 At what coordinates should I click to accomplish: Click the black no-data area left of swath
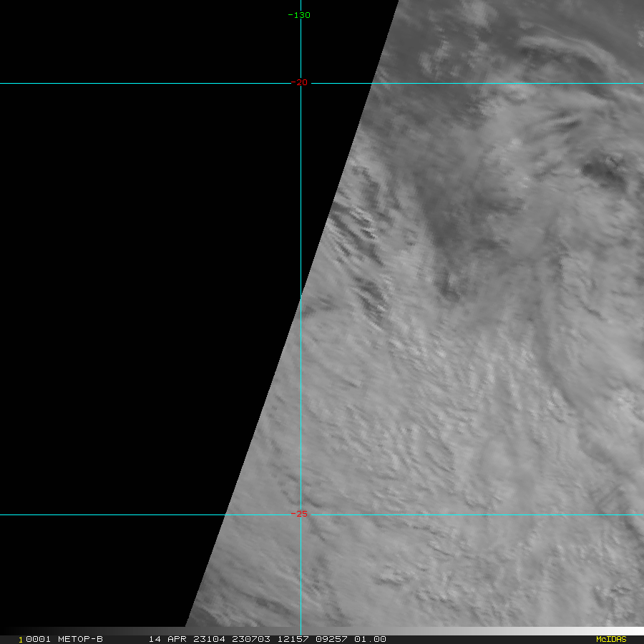pyautogui.click(x=143, y=286)
